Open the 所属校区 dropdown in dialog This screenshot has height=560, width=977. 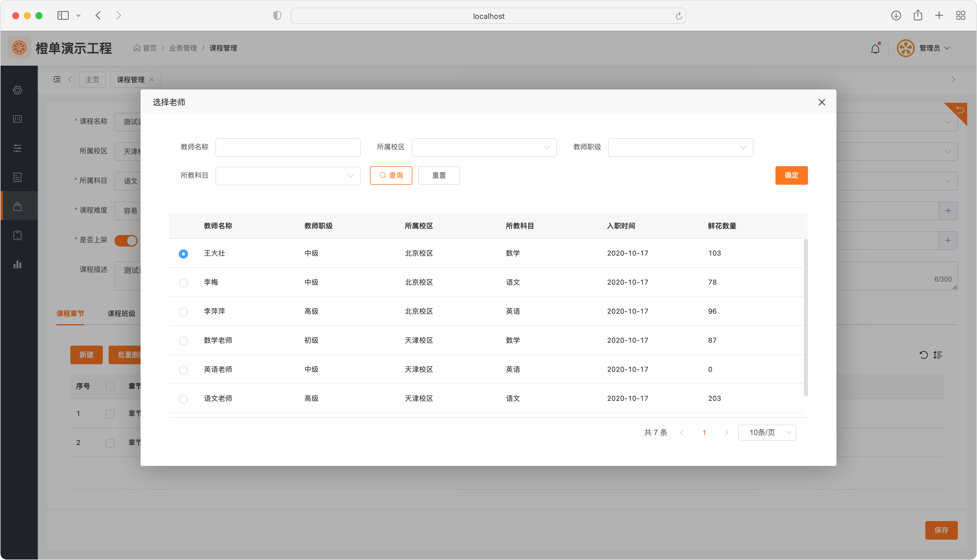(x=484, y=147)
